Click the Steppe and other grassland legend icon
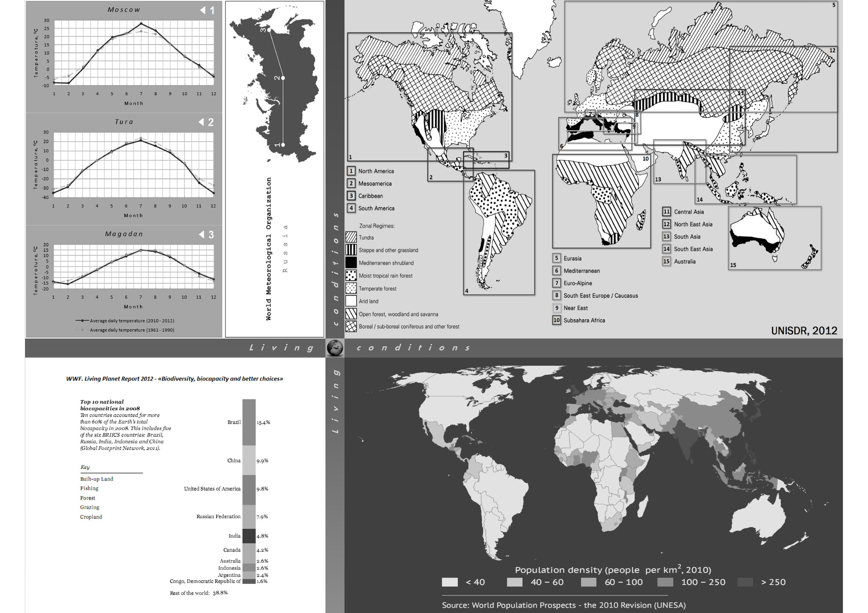 (351, 250)
